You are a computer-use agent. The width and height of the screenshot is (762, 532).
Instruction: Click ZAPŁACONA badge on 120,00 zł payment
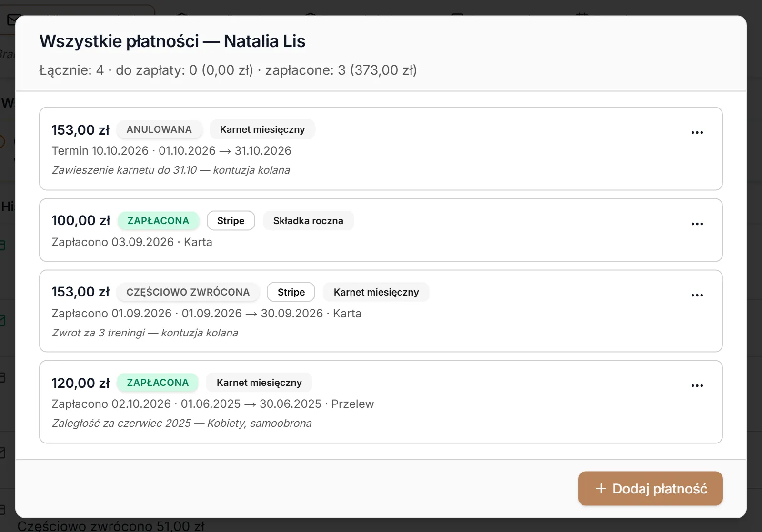point(158,383)
